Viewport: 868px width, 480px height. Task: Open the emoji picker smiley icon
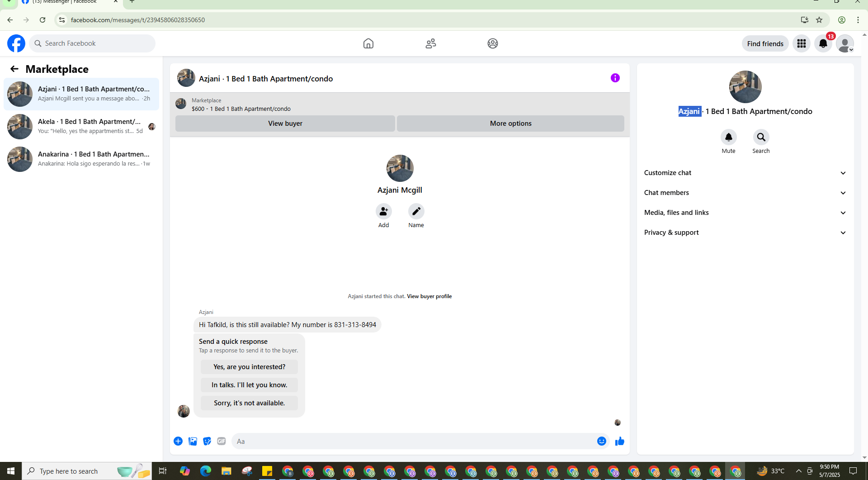[601, 441]
